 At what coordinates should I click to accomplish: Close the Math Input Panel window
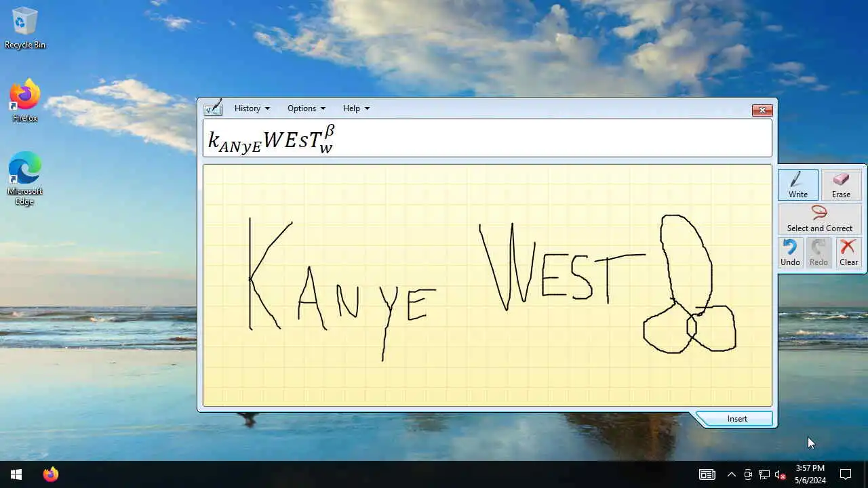pyautogui.click(x=762, y=110)
